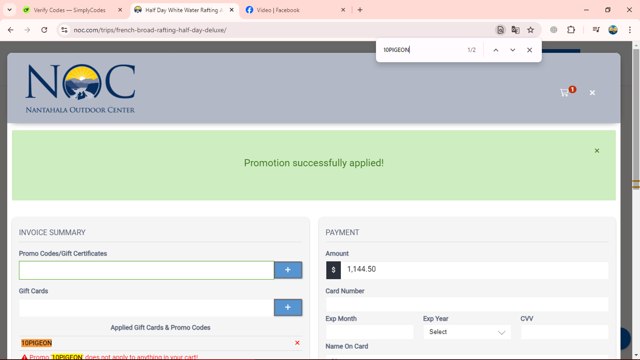
Task: Open the Google Lens search icon
Action: coord(500,30)
